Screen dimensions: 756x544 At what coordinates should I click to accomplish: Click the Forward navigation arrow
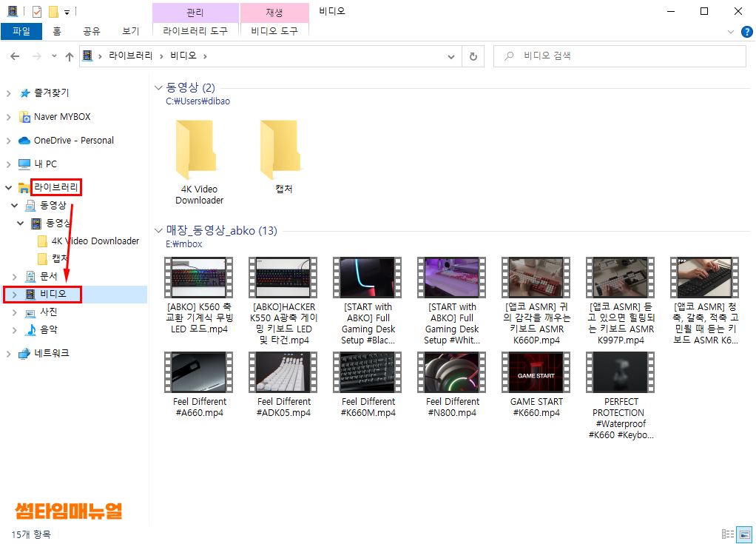tap(37, 56)
